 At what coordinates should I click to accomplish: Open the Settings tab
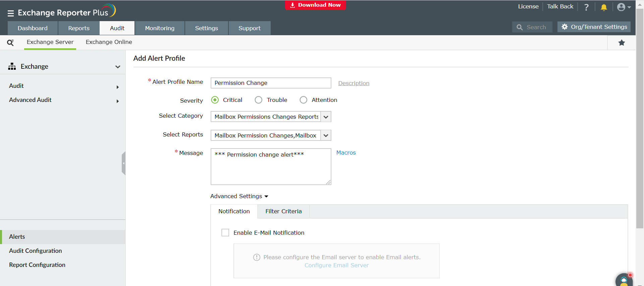click(207, 28)
